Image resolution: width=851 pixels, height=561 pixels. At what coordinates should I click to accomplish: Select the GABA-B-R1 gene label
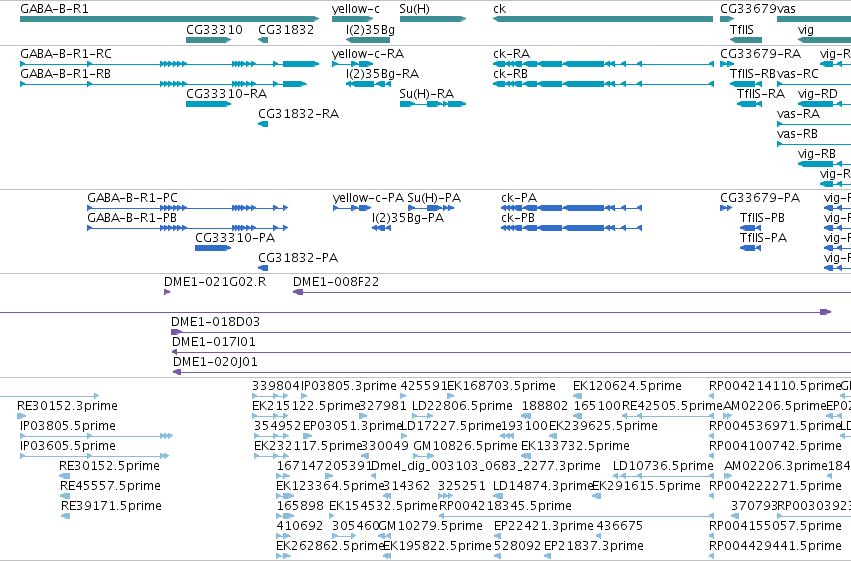point(54,9)
